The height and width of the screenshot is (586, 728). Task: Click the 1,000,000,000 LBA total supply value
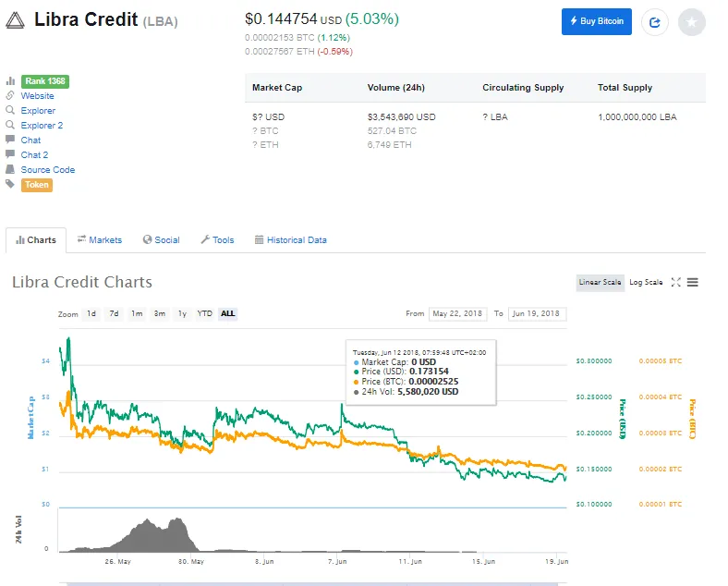point(637,117)
